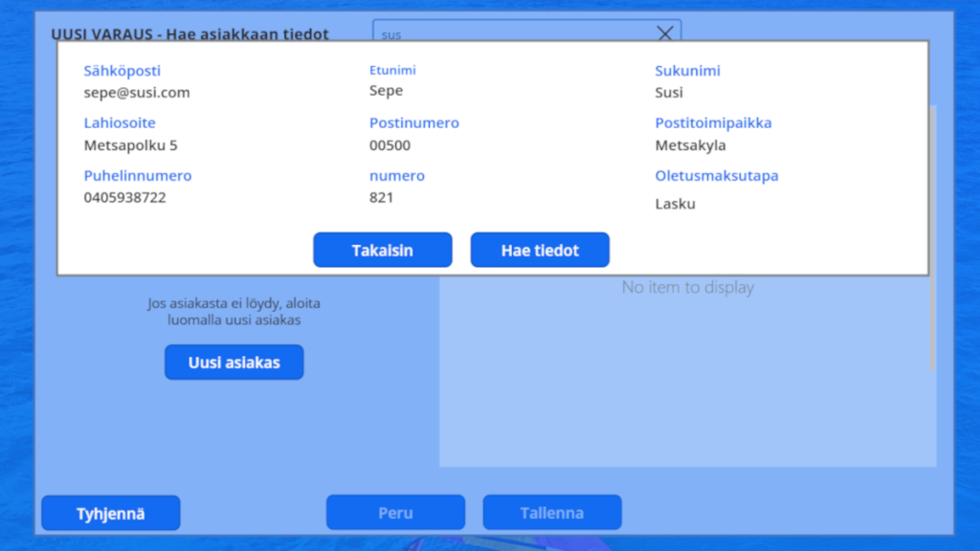Select the first name value Sepe
This screenshot has height=551, width=980.
coord(387,91)
